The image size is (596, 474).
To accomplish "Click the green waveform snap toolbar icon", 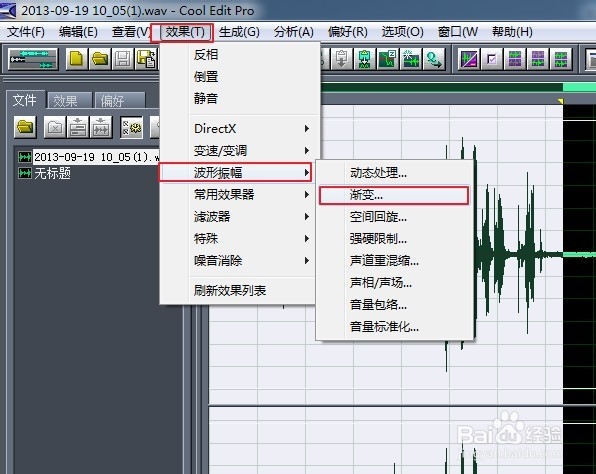I will click(x=411, y=59).
